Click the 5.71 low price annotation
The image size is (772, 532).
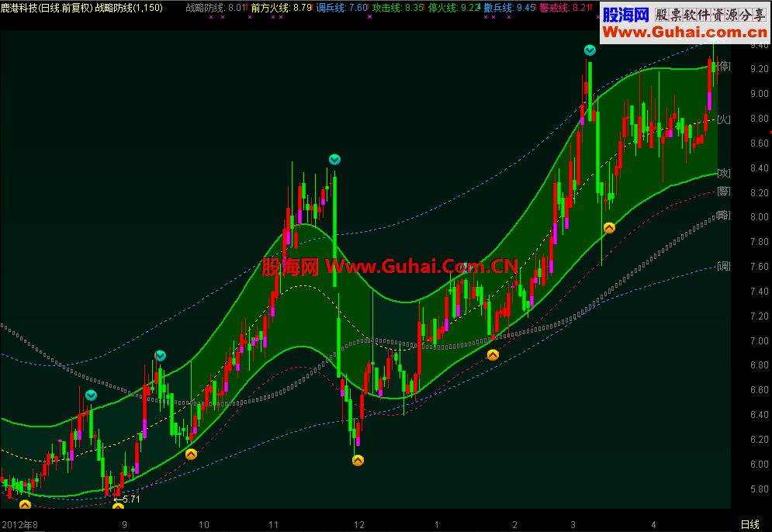(x=127, y=499)
